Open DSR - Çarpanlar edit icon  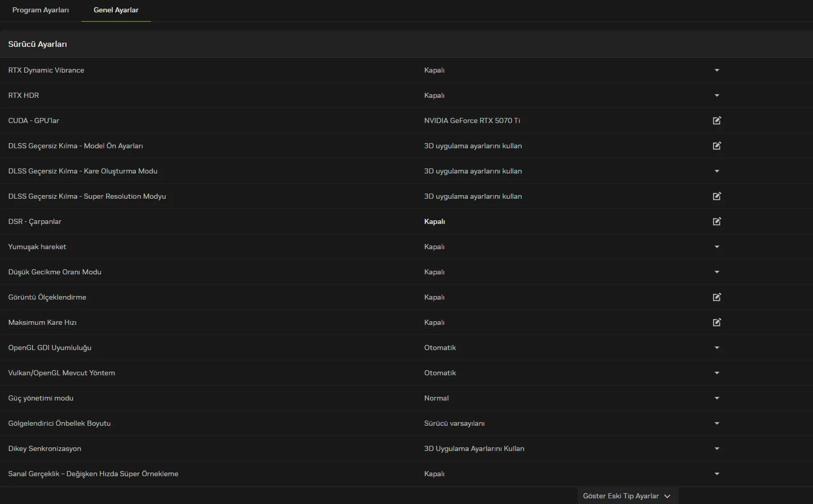click(717, 221)
